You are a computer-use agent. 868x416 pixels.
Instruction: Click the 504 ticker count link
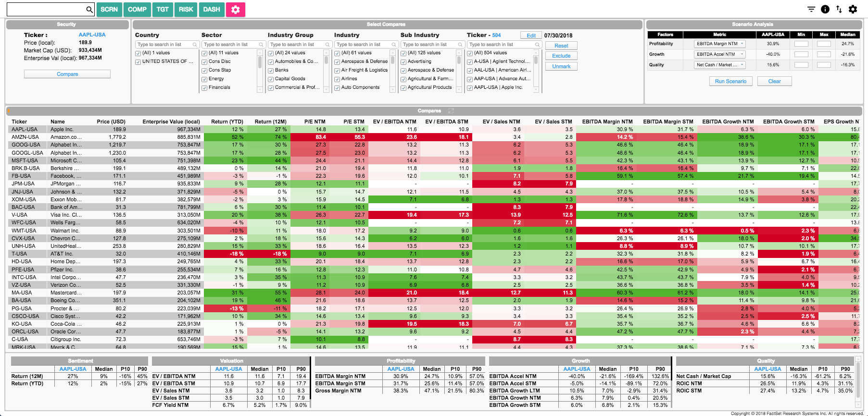pyautogui.click(x=496, y=35)
